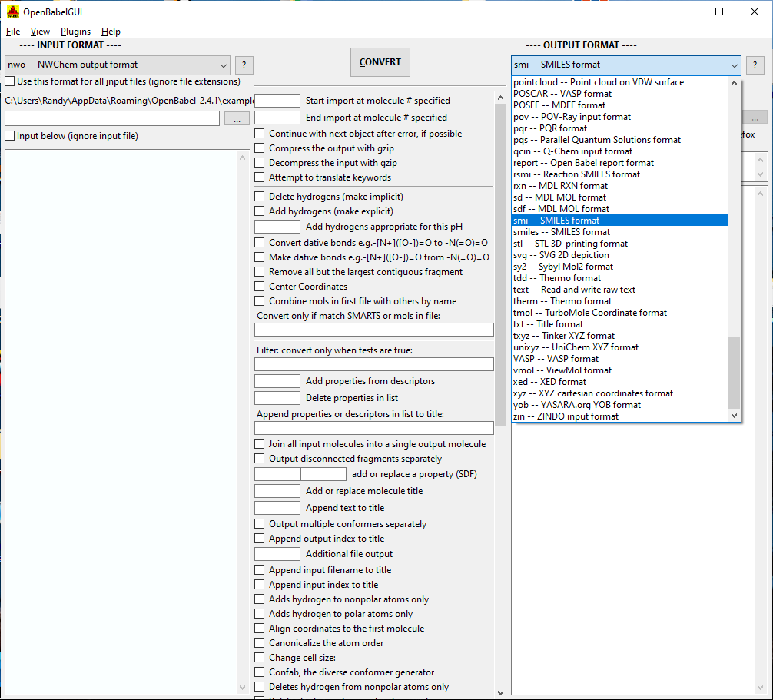Select 'sdf -- MDL MOL format'
The image size is (773, 700).
coord(619,209)
